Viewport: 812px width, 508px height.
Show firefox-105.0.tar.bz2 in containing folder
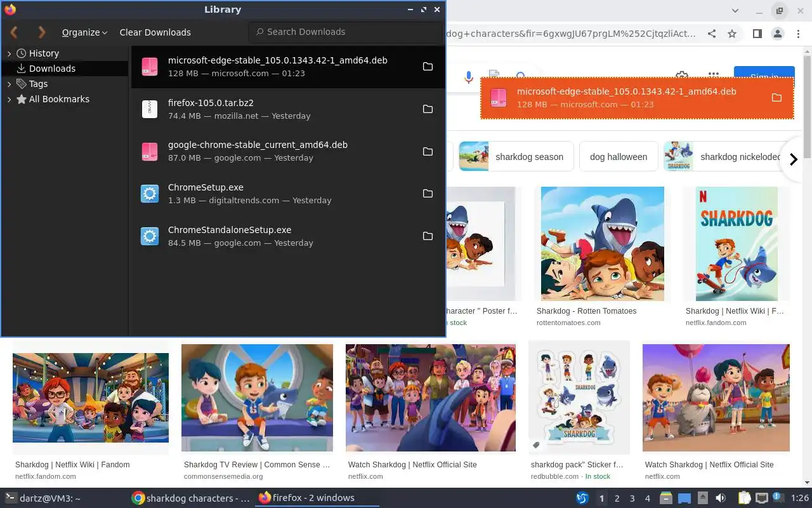coord(428,109)
